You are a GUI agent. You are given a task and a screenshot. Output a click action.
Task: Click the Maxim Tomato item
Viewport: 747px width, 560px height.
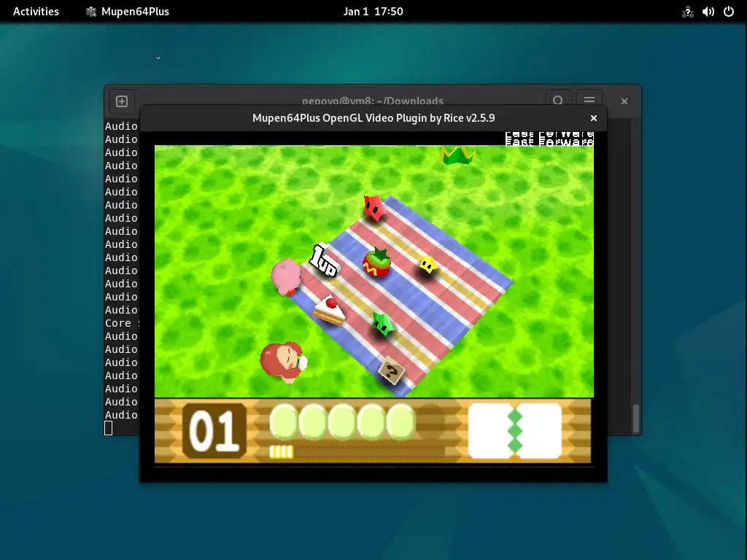point(376,262)
